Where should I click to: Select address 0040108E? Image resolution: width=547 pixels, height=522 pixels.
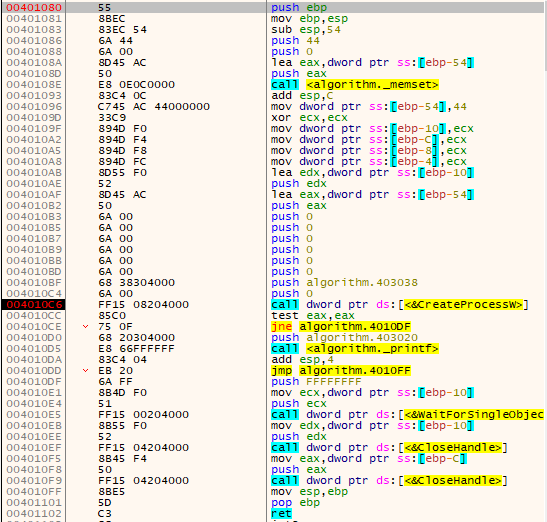point(34,84)
